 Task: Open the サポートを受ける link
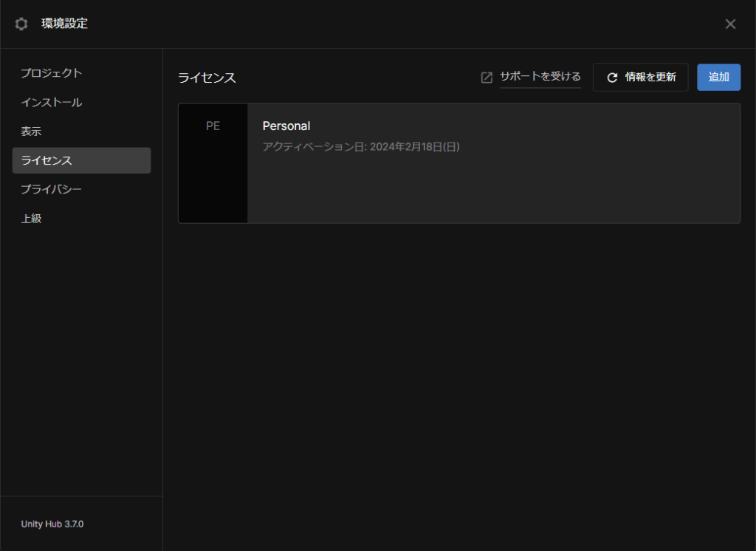point(540,76)
